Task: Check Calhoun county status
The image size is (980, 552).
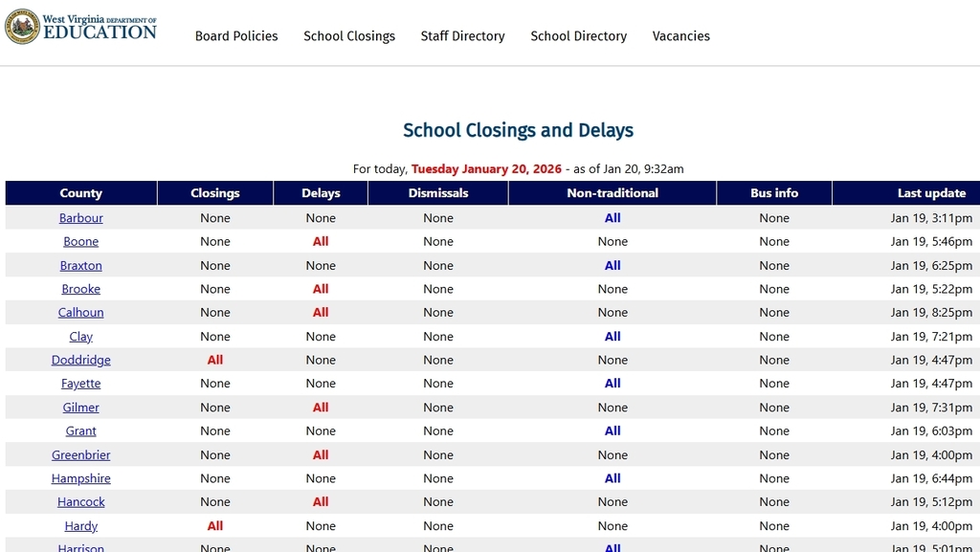Action: 80,312
